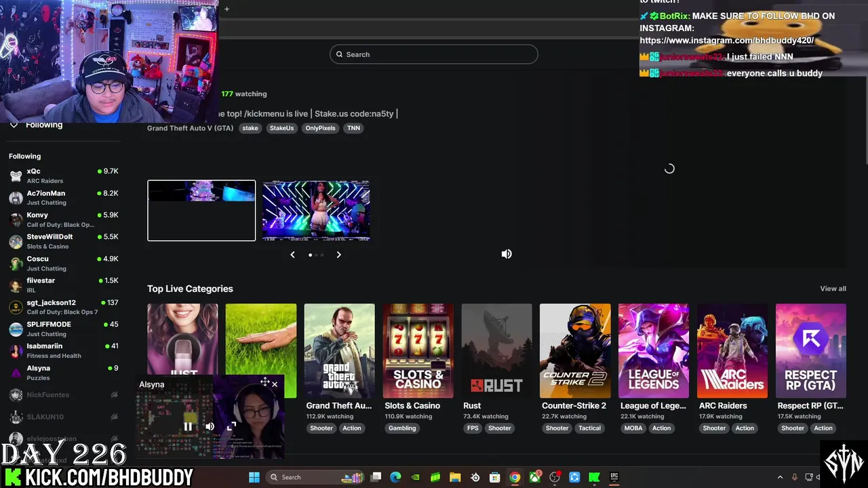Viewport: 868px width, 488px height.
Task: Open the Slots & Casino category card
Action: point(418,350)
